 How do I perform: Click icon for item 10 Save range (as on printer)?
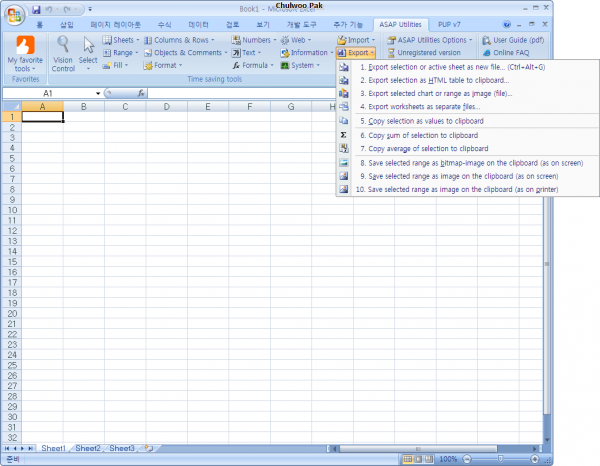point(344,189)
